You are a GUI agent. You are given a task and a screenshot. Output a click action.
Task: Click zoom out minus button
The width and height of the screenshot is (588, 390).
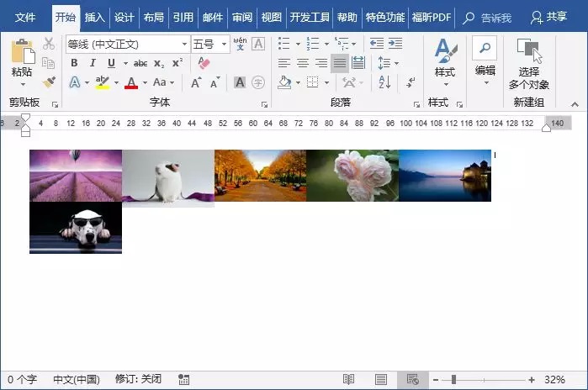click(x=436, y=380)
